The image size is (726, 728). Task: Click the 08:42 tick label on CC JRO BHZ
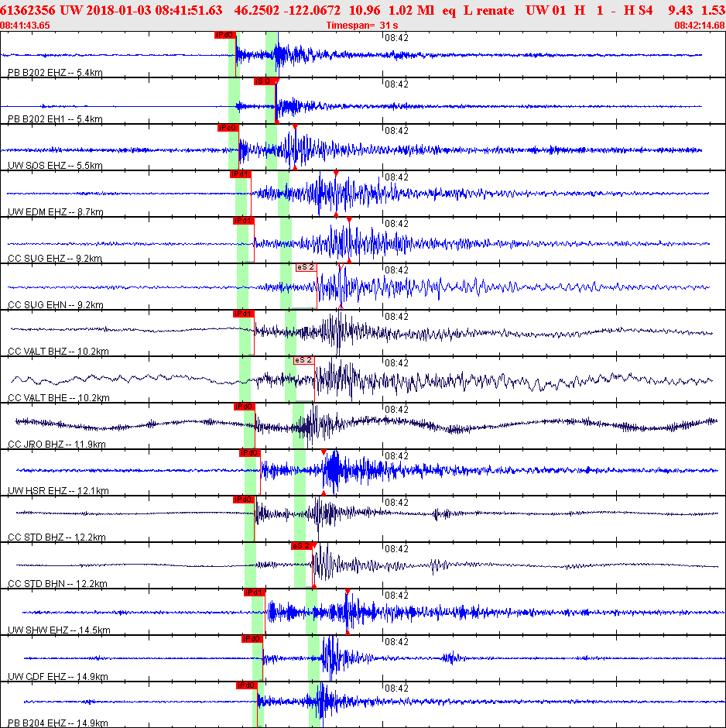pos(396,409)
